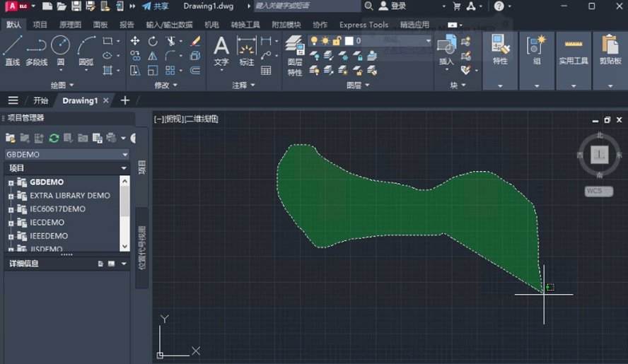Click the Mirror tool icon
Image resolution: width=628 pixels, height=364 pixels.
click(x=153, y=56)
